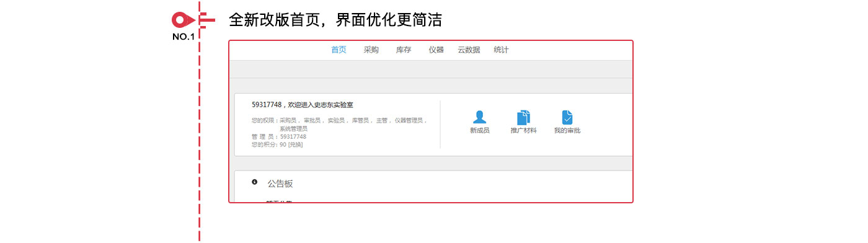The height and width of the screenshot is (243, 868).
Task: Open the 库存 tab
Action: click(x=404, y=50)
